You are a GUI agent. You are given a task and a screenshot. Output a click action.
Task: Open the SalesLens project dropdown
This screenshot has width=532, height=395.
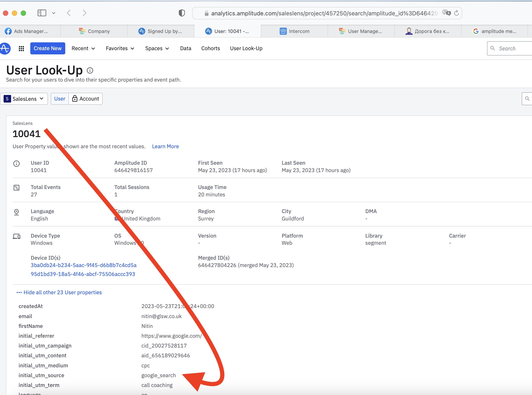point(24,99)
